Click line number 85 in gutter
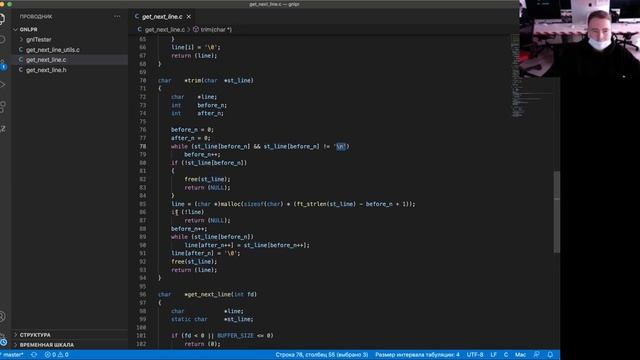Screen dimensions: 640x360 click(x=142, y=204)
